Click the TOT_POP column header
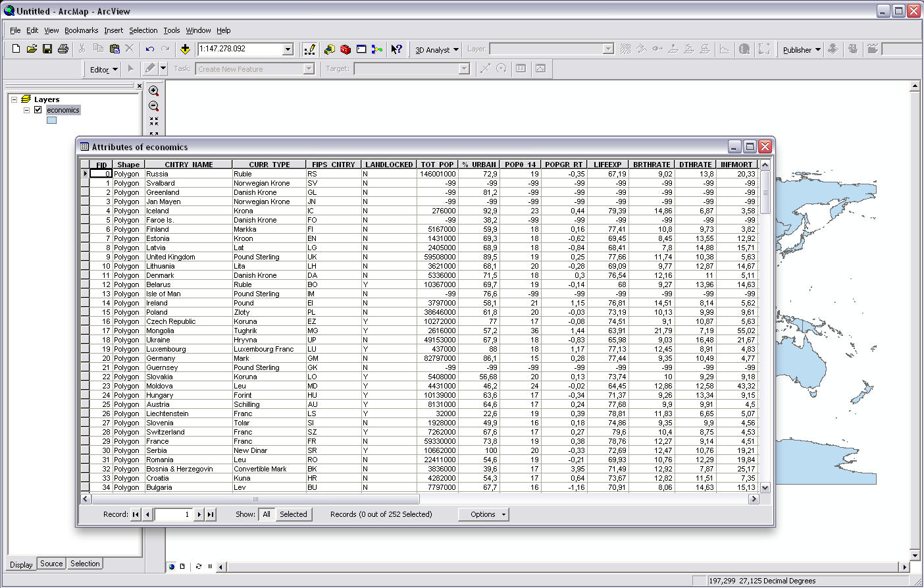924x588 pixels. [x=437, y=165]
